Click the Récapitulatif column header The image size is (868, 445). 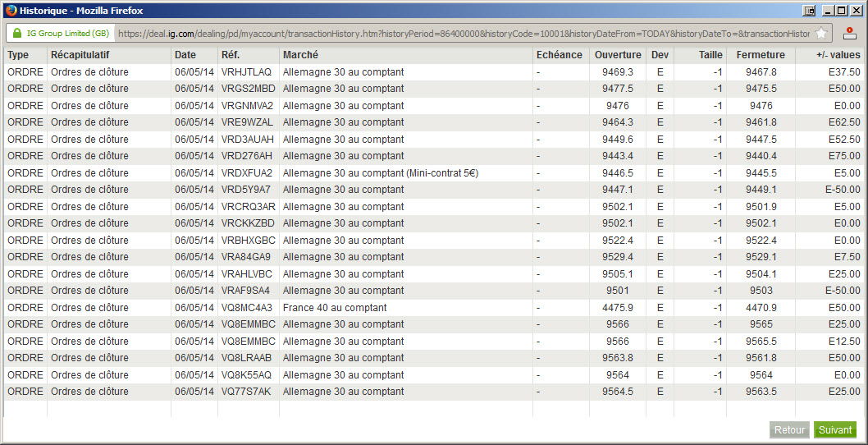(80, 55)
